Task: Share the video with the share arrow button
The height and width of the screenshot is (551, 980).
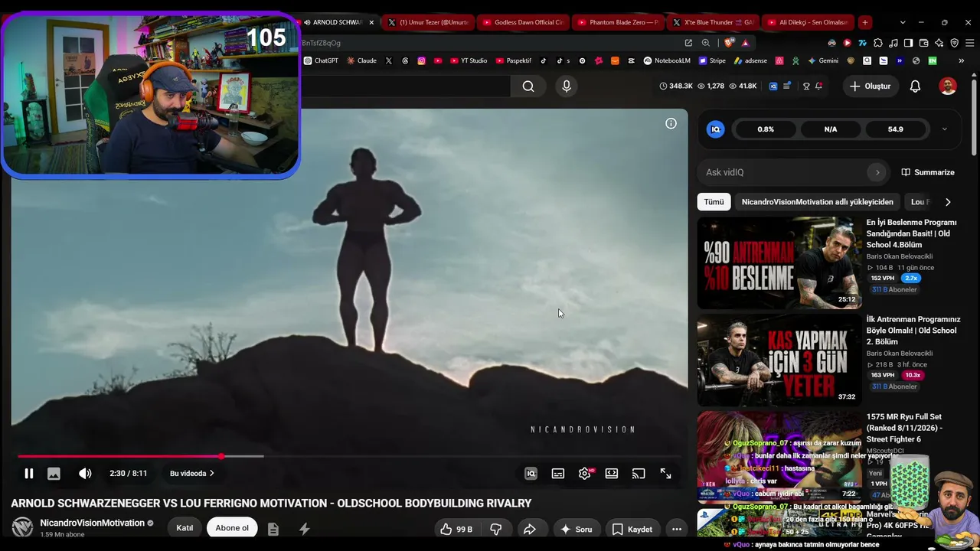Action: [529, 529]
